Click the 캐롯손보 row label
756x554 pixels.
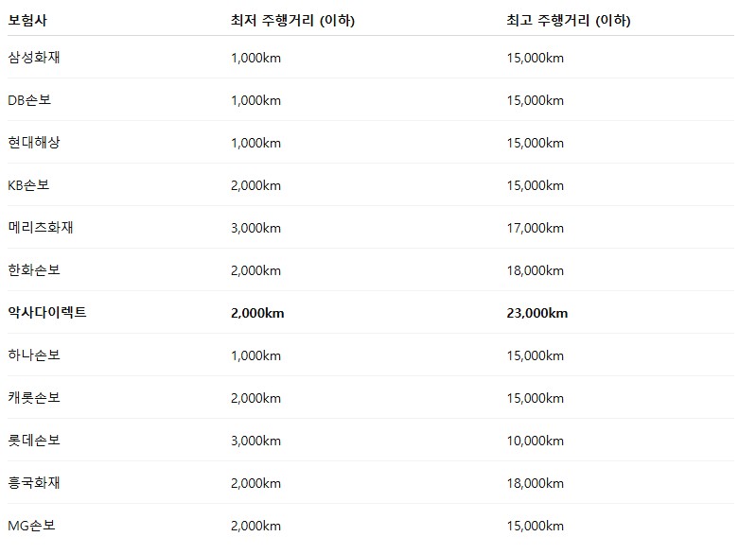(34, 398)
